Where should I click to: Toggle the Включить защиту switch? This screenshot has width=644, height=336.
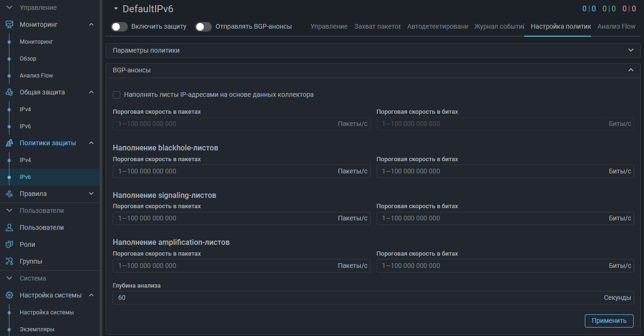(x=119, y=27)
